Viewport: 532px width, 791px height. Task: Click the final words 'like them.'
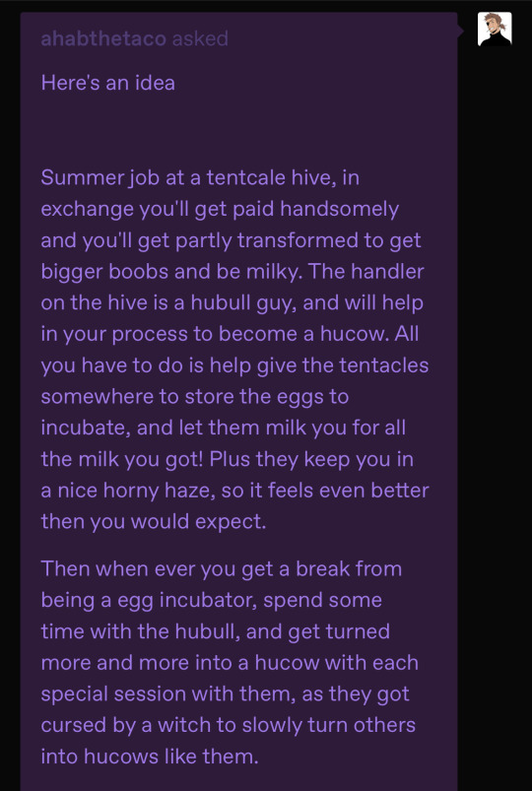(210, 757)
